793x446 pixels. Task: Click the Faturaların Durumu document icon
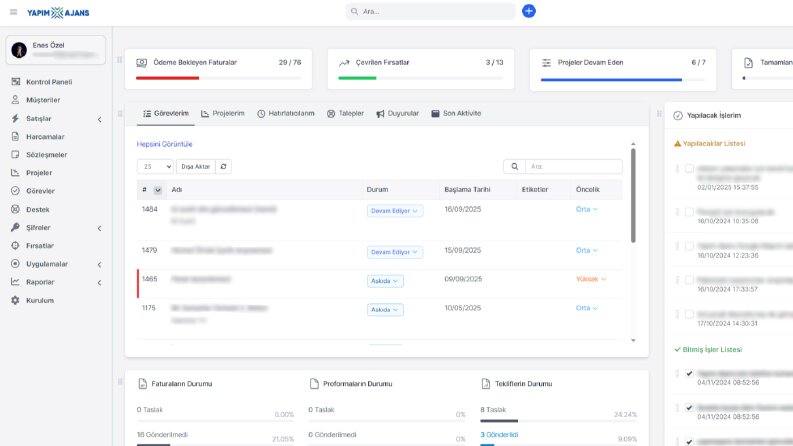pyautogui.click(x=143, y=384)
